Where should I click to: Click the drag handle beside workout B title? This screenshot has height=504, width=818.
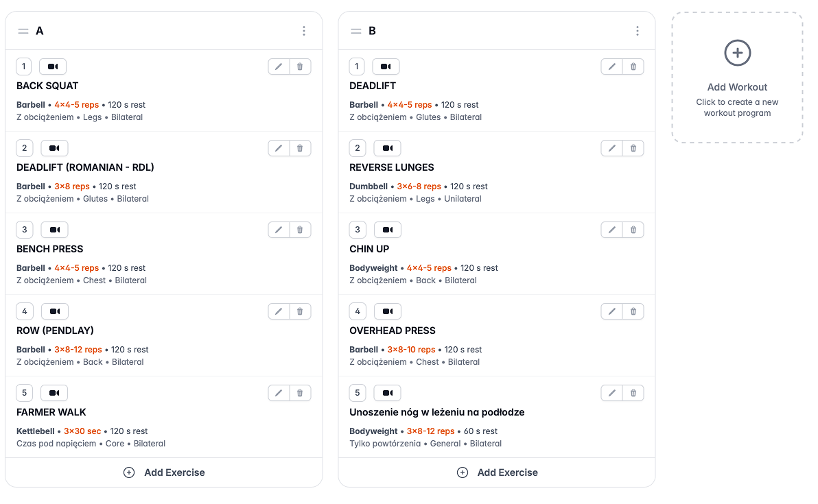[356, 31]
